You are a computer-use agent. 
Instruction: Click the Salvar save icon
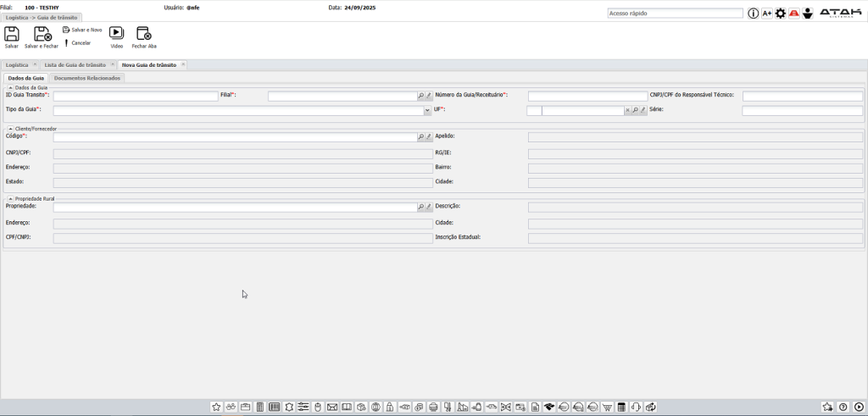pos(12,34)
